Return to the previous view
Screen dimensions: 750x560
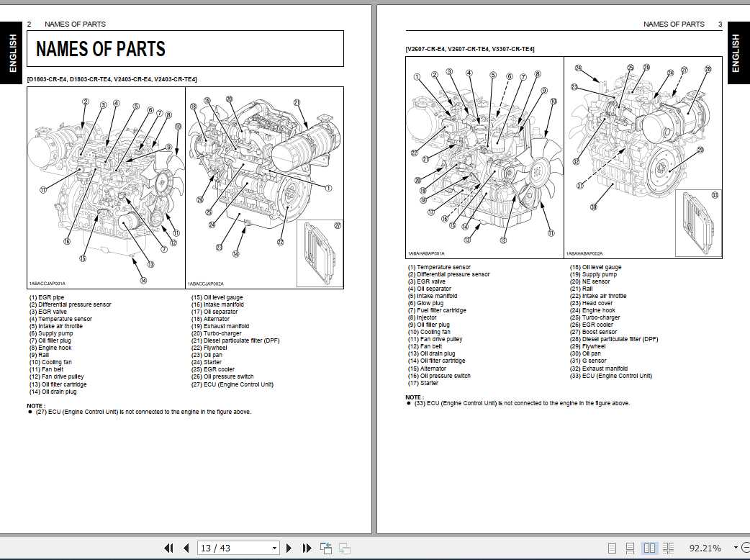325,548
